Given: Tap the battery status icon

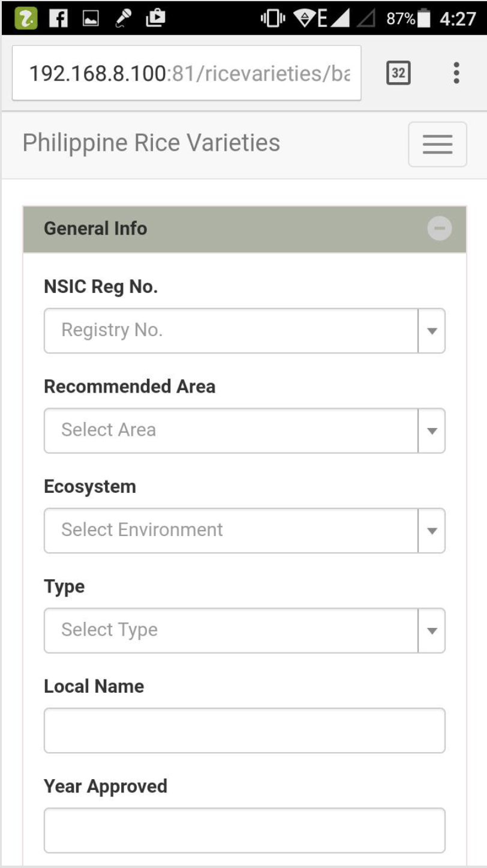Looking at the screenshot, I should (425, 19).
